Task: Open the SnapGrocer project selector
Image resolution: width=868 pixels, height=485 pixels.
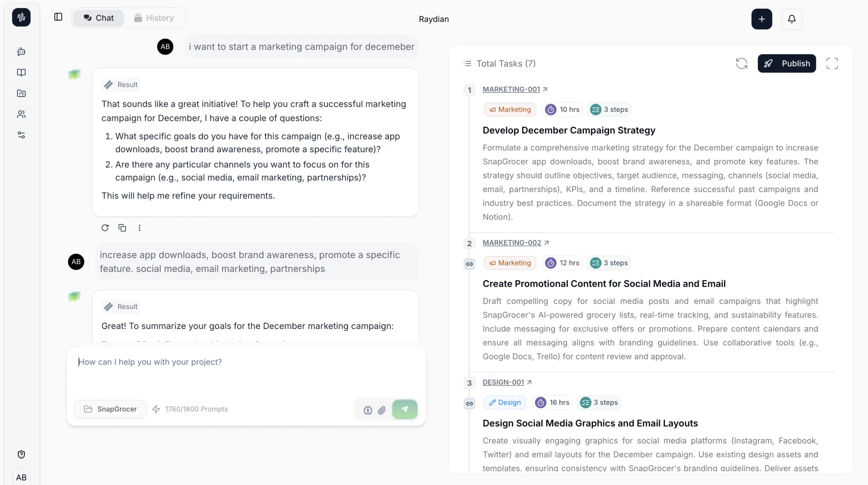Action: (x=110, y=409)
